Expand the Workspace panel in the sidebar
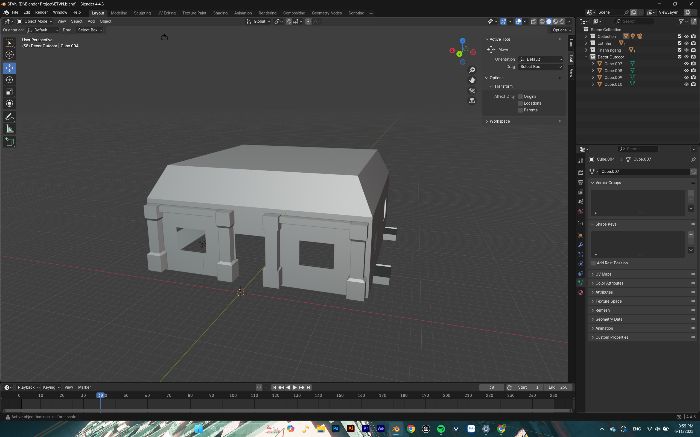The image size is (700, 437). [500, 121]
